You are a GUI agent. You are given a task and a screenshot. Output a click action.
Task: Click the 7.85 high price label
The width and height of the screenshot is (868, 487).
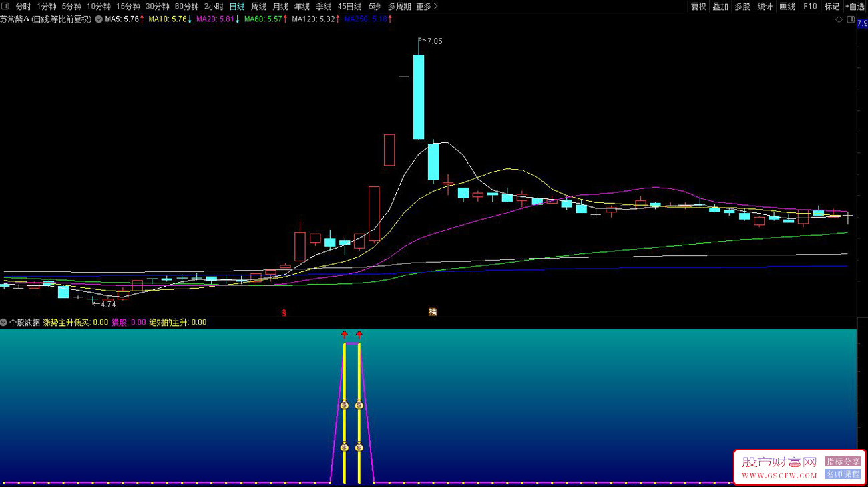(x=435, y=41)
